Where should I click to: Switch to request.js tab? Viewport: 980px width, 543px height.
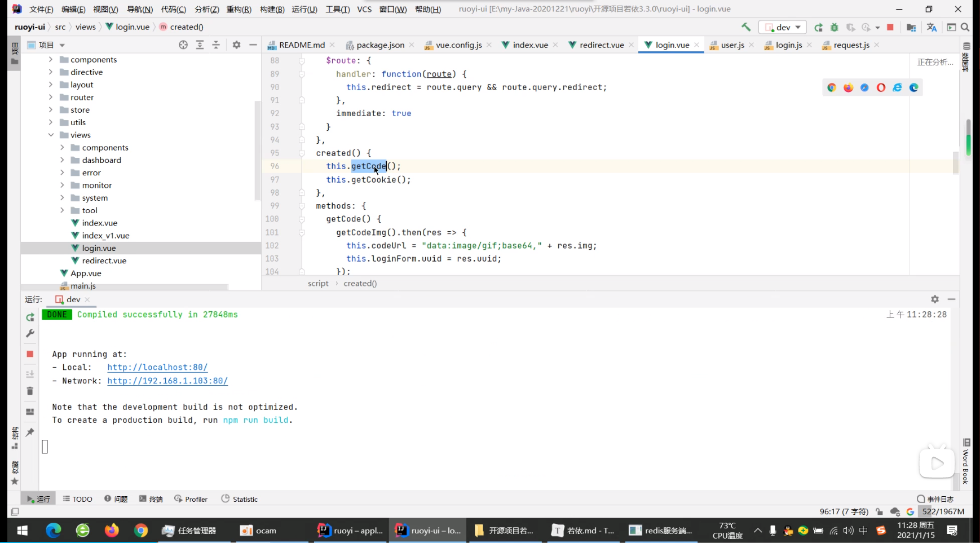(x=851, y=45)
